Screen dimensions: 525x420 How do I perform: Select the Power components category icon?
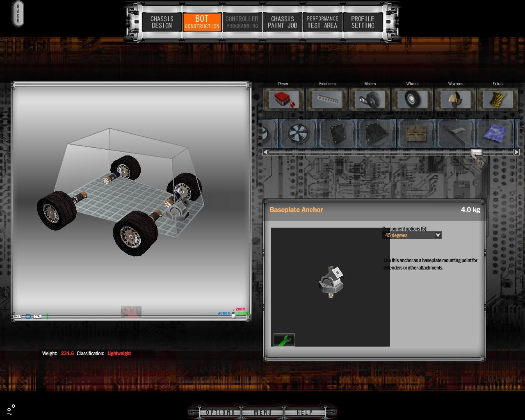(x=283, y=100)
